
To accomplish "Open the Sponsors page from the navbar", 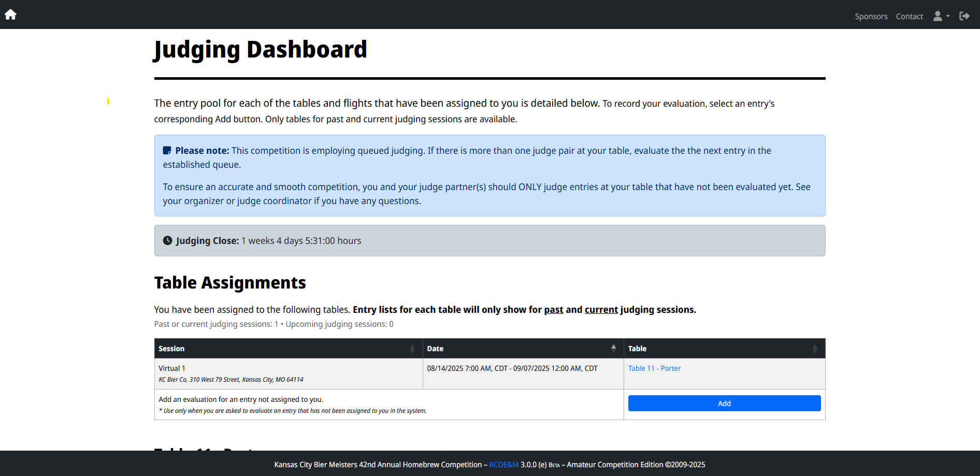I will pyautogui.click(x=871, y=17).
